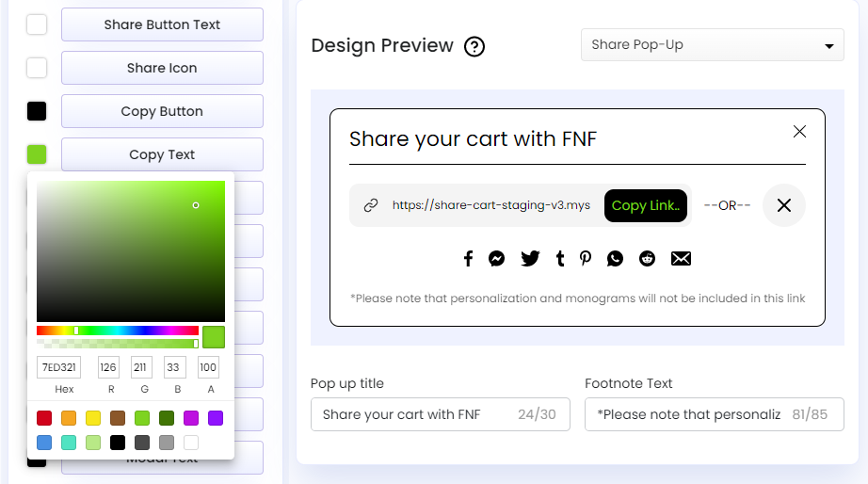
Task: Expand the Share Pop-Up preview dropdown
Action: coord(712,45)
